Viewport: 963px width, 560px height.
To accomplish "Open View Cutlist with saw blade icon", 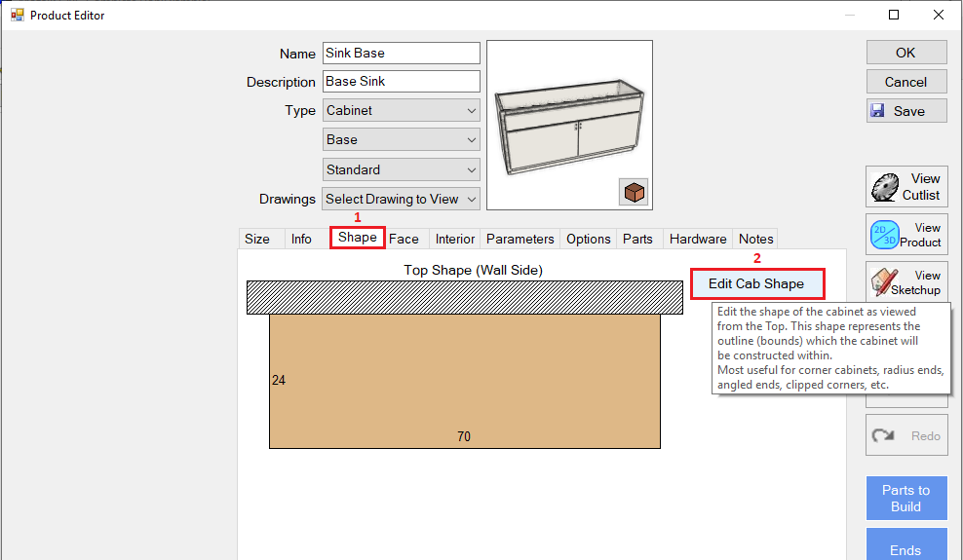I will point(906,186).
